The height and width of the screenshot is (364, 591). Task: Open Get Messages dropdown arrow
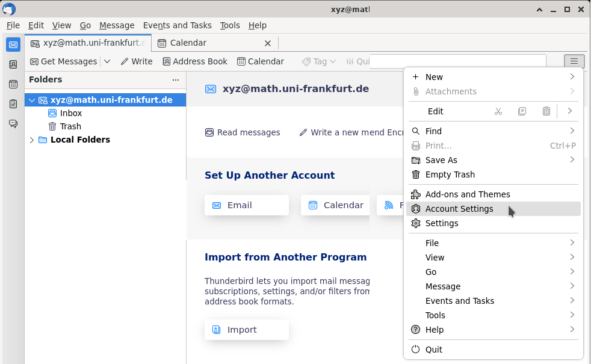click(x=107, y=61)
